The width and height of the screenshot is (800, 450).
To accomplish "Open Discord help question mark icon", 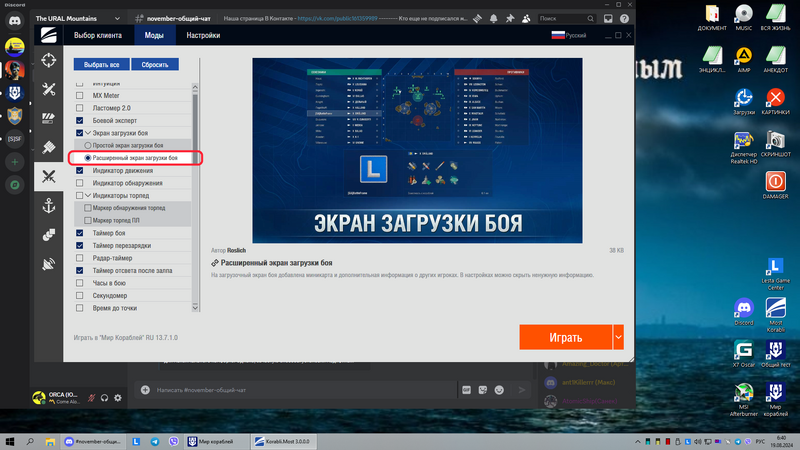I will point(624,18).
